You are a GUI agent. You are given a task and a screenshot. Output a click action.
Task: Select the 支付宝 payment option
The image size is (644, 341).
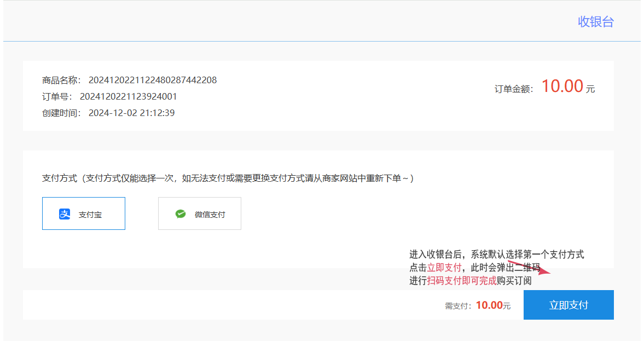83,213
